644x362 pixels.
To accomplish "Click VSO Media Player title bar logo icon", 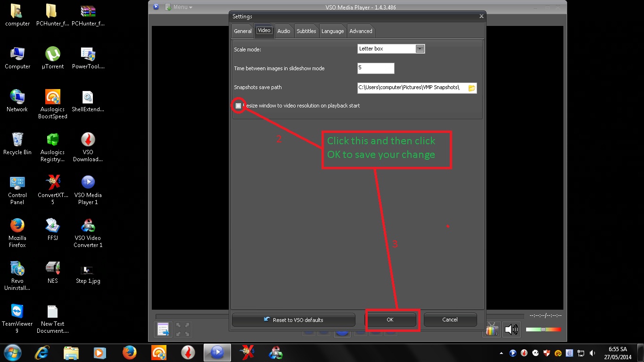I will click(x=156, y=7).
